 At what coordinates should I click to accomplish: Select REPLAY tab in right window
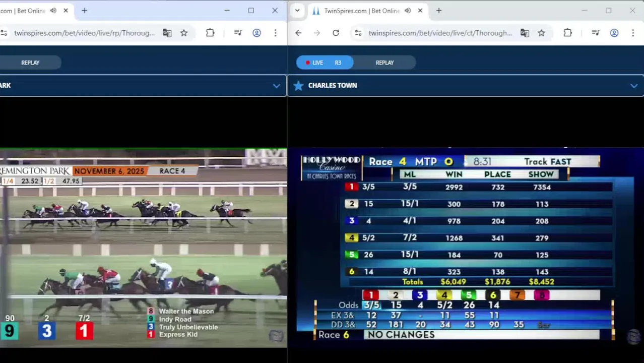pyautogui.click(x=384, y=63)
